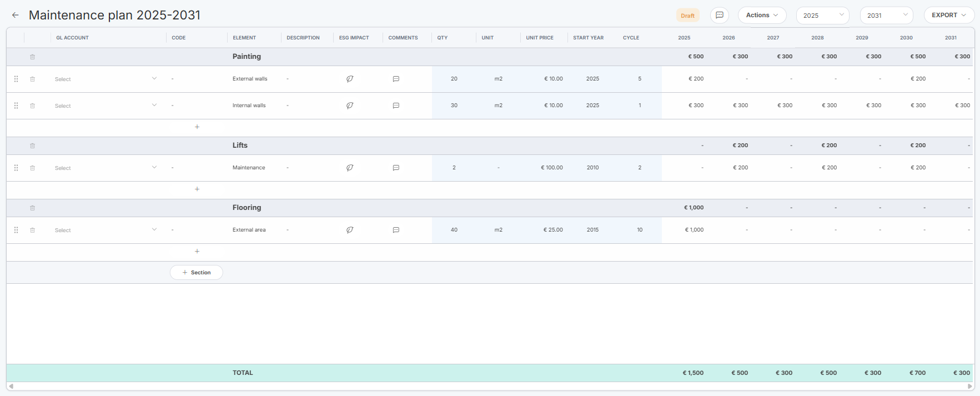Grab the drag handle of Maintenance row
Screen dimensions: 980x396
[16, 168]
